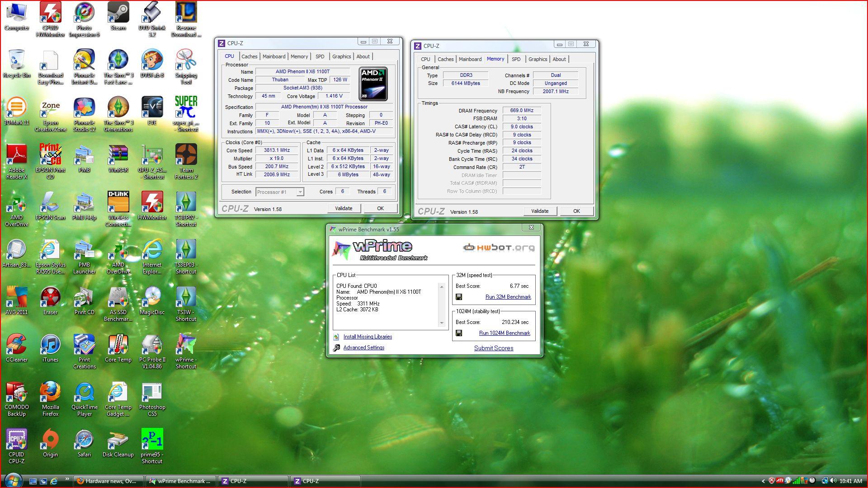Open the Steam desktop shortcut
The width and height of the screenshot is (868, 488).
[x=118, y=16]
